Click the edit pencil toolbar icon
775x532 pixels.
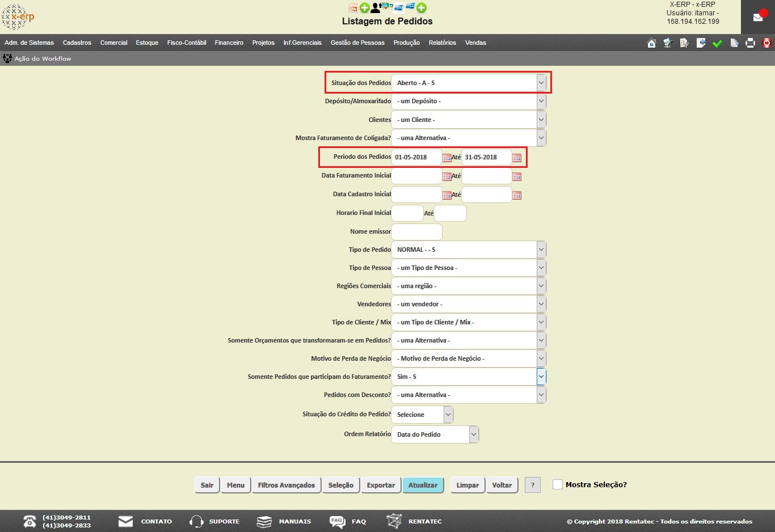click(x=668, y=43)
